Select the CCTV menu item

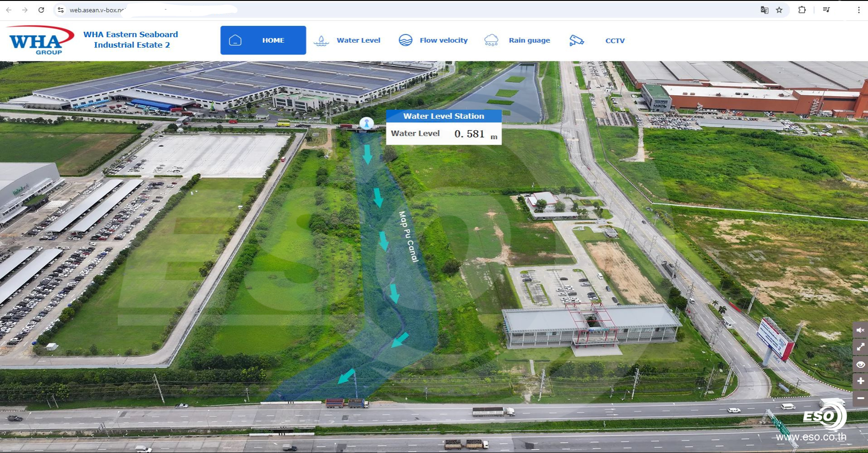point(615,41)
